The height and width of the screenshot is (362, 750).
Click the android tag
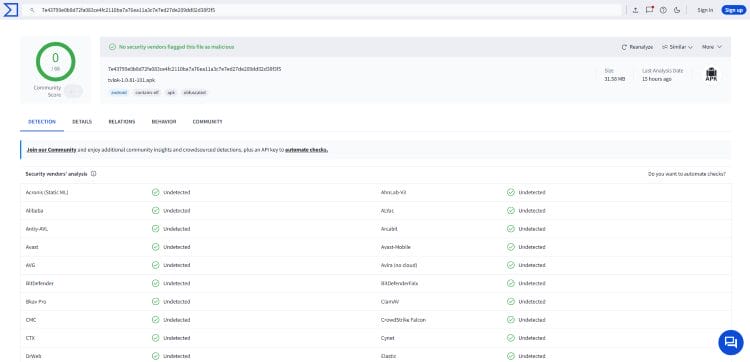coord(119,92)
